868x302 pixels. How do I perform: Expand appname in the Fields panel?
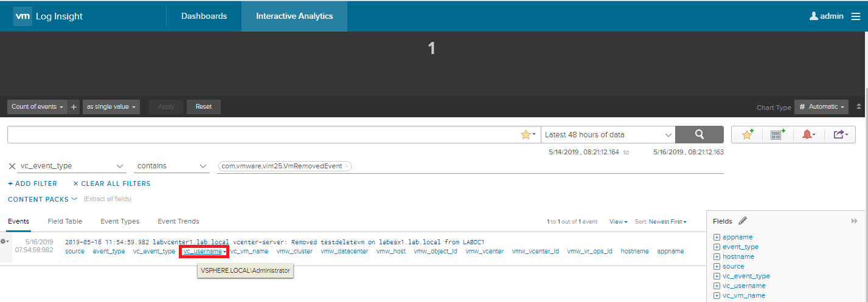717,237
